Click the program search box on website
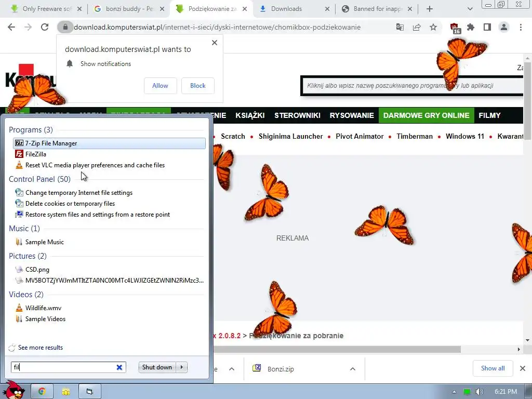 [412, 86]
